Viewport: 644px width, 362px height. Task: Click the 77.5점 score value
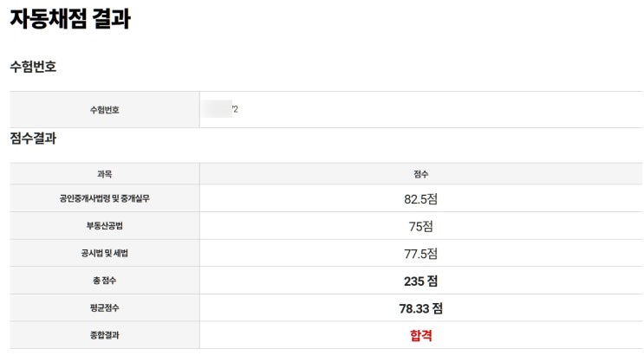point(420,253)
